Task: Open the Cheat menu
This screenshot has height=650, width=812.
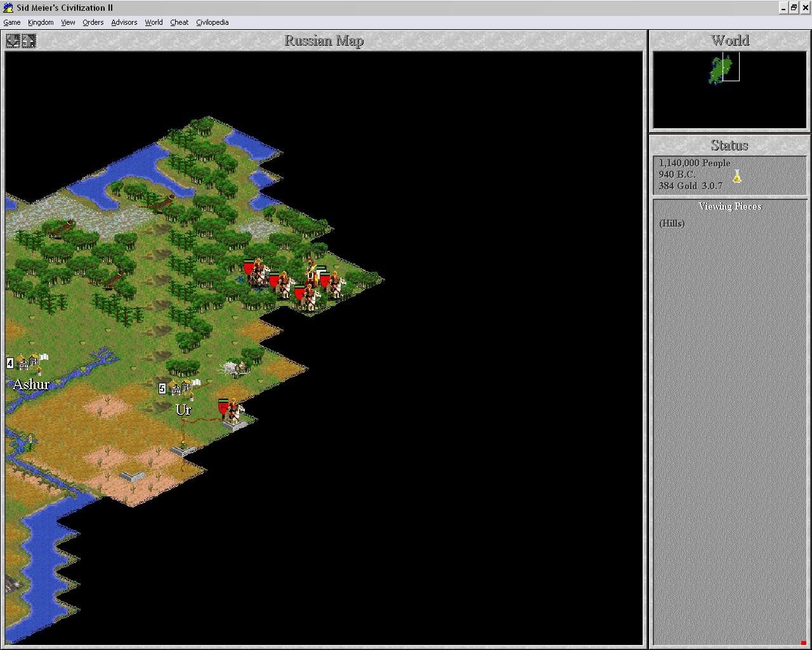Action: coord(179,22)
